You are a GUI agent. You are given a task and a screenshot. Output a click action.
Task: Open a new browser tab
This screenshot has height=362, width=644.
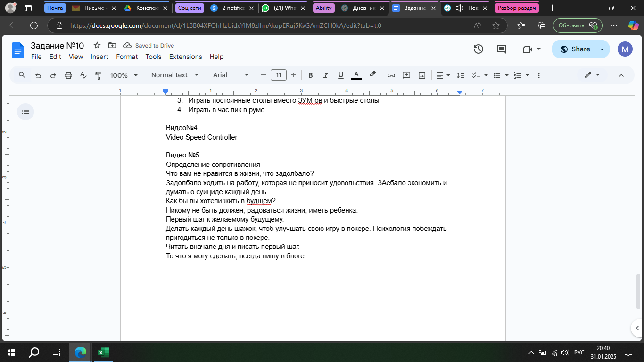552,8
